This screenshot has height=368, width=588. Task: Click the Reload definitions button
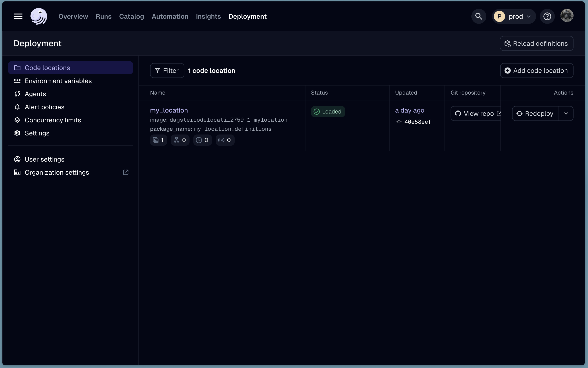coord(537,43)
